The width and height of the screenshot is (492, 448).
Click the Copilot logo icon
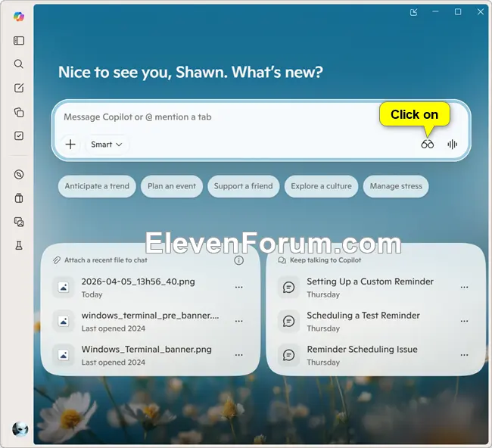click(19, 17)
